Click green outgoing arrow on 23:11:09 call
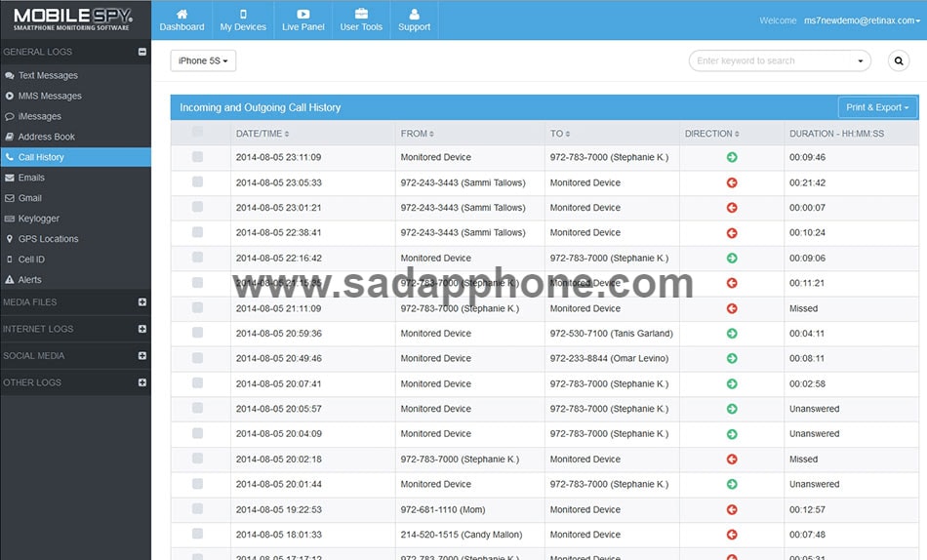This screenshot has width=927, height=560. 732,157
